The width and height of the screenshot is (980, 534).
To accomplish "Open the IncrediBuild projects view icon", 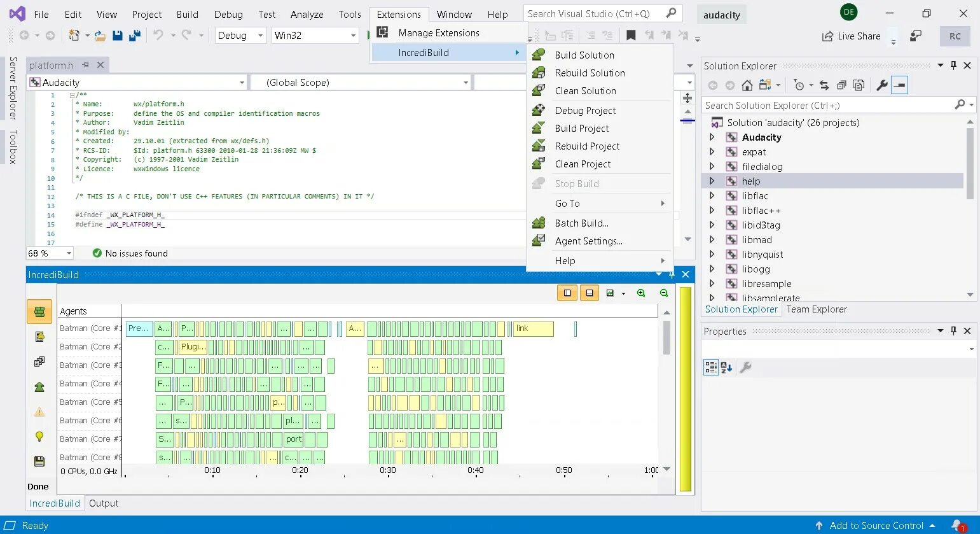I will pos(39,362).
